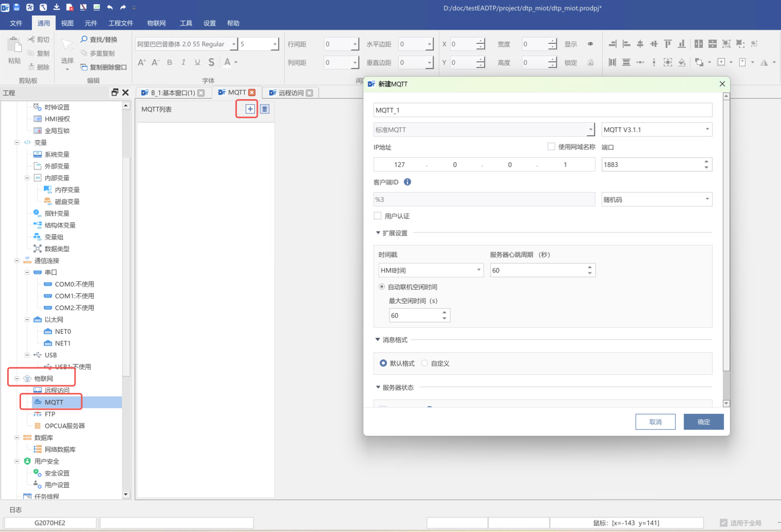Click the client ID info icon

coord(407,182)
